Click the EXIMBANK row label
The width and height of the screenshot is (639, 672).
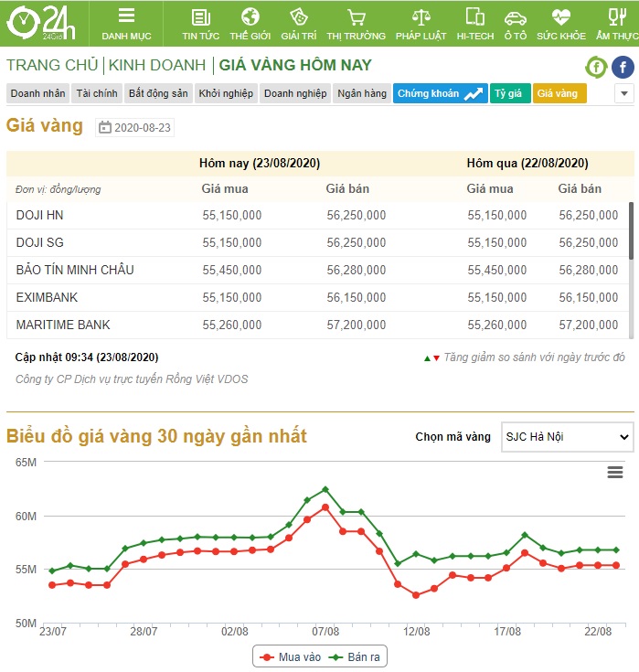tap(47, 297)
